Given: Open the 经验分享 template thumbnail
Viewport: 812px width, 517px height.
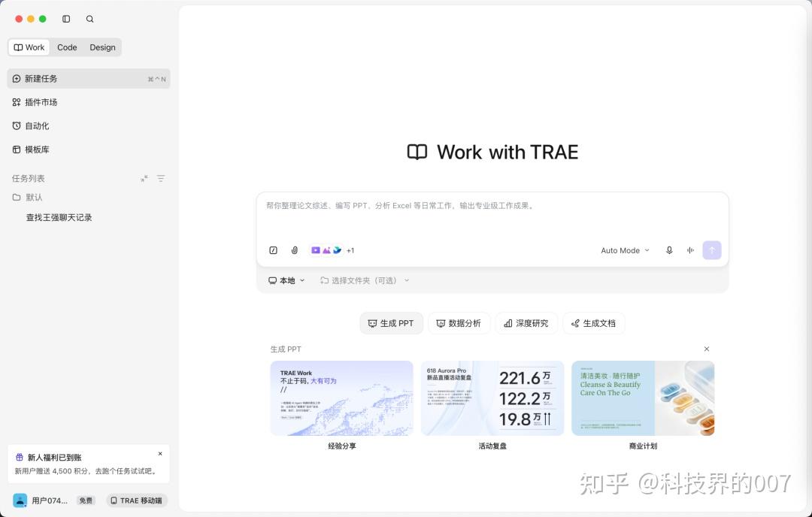Looking at the screenshot, I should (x=342, y=398).
